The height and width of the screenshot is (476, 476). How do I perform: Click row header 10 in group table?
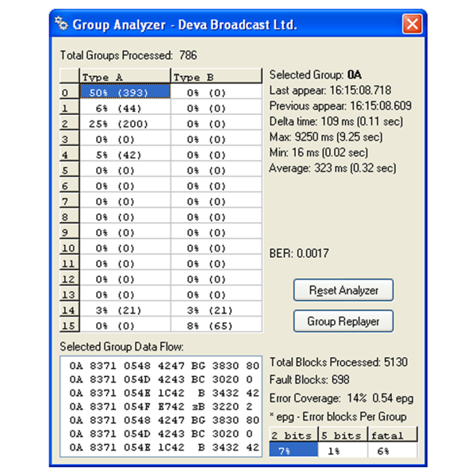(x=70, y=248)
